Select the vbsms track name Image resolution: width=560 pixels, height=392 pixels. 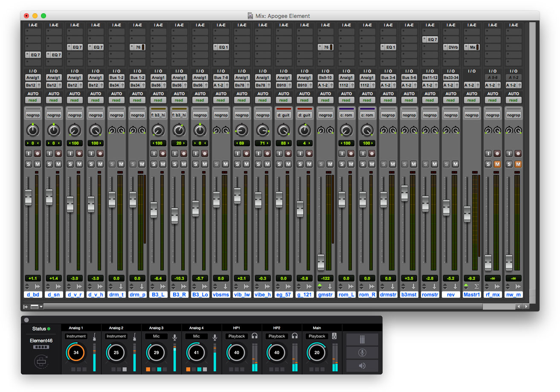(221, 294)
